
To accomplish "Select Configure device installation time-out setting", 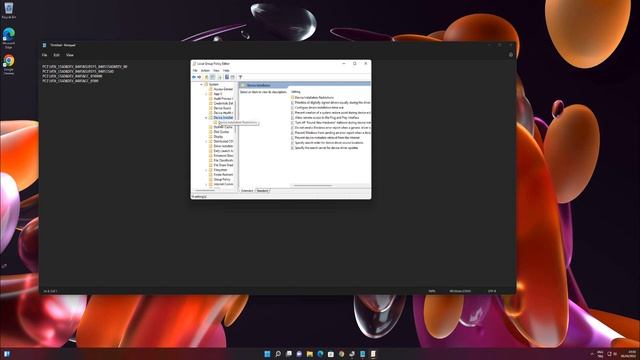I will click(318, 107).
